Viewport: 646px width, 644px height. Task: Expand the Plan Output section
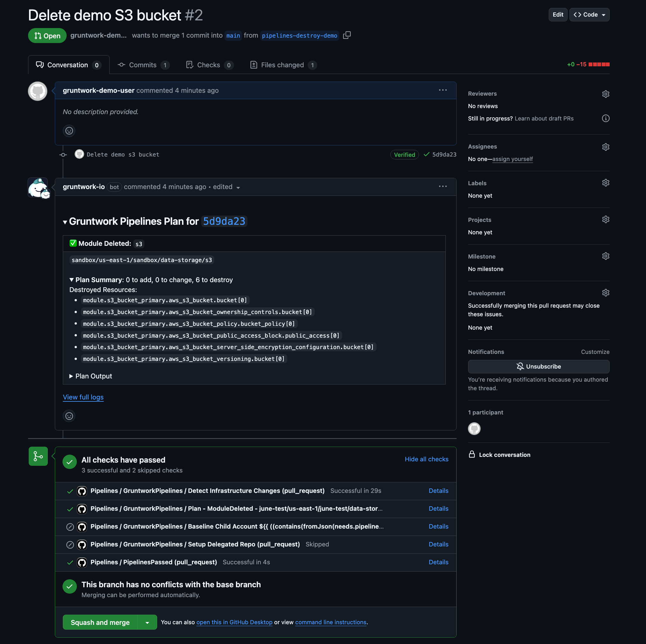[90, 376]
